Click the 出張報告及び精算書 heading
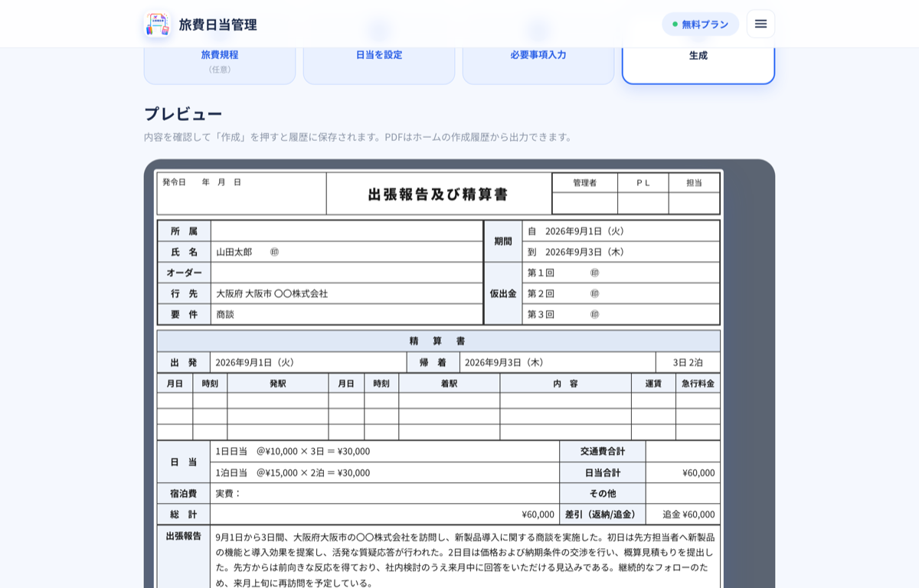 tap(438, 194)
